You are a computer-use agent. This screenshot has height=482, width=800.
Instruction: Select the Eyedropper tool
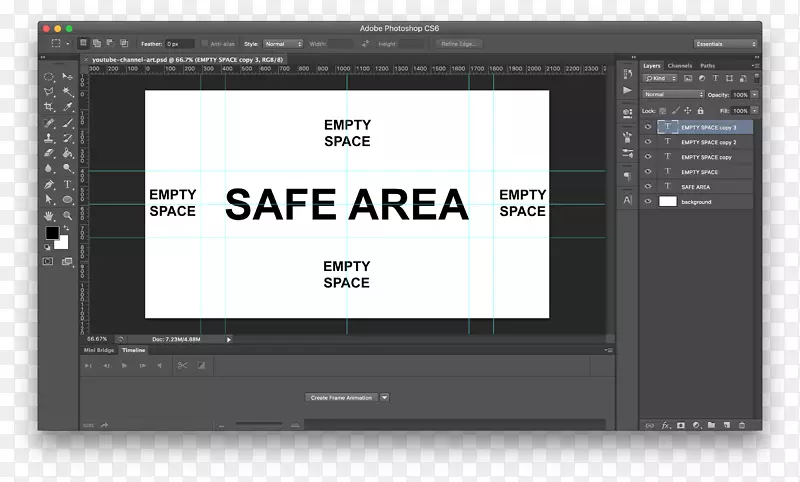pyautogui.click(x=68, y=107)
